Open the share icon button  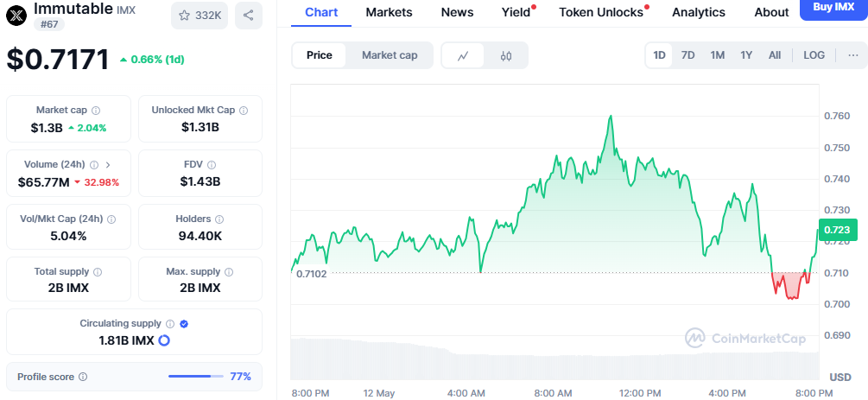click(249, 16)
